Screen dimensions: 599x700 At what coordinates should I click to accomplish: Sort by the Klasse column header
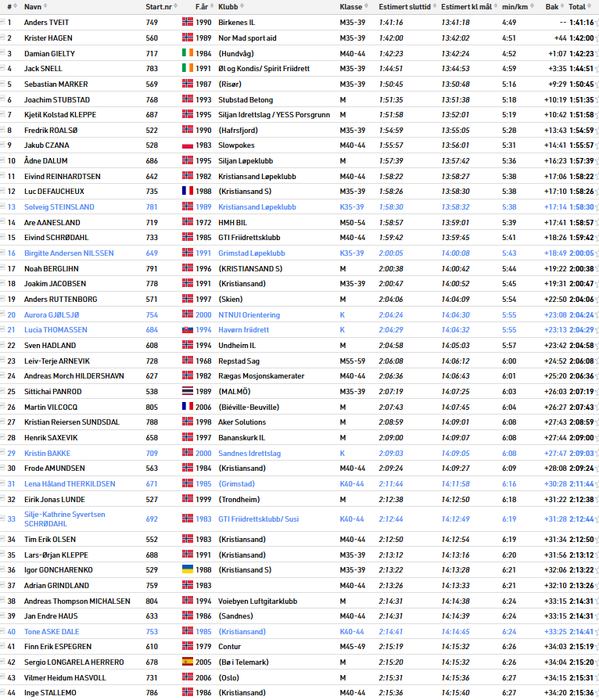[x=350, y=6]
